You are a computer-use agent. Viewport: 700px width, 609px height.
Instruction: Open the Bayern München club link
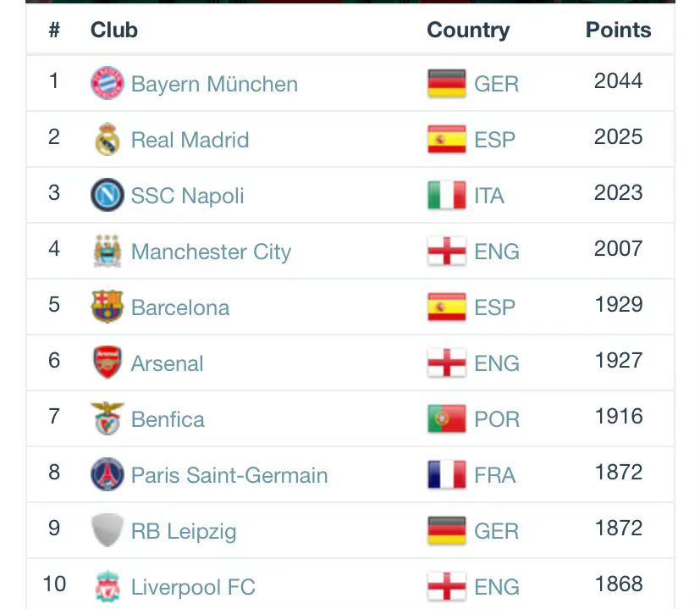(x=214, y=84)
